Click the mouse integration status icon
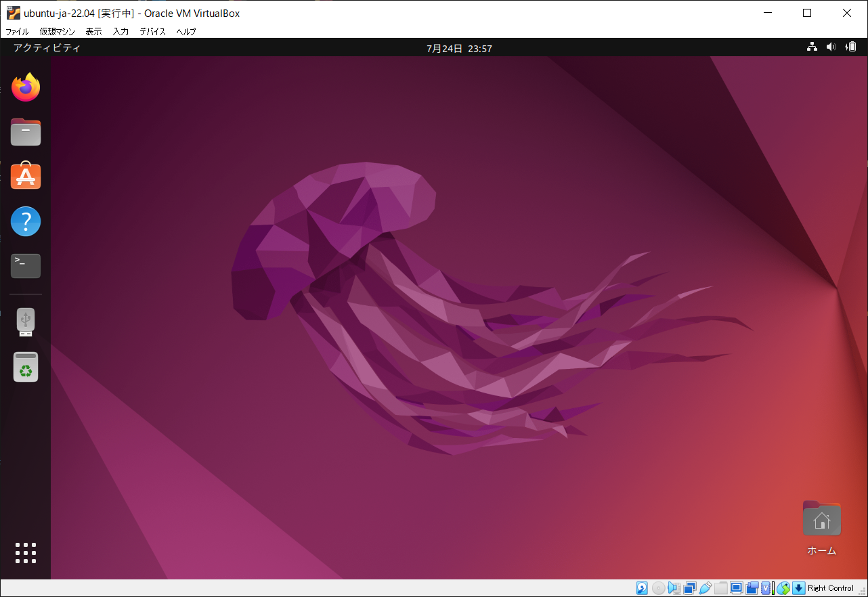The image size is (868, 597). (x=783, y=588)
